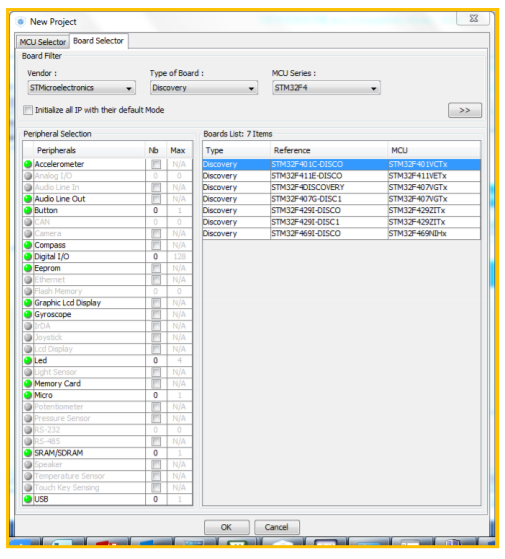Click the >> expand filter button
The width and height of the screenshot is (505, 559).
[x=465, y=110]
